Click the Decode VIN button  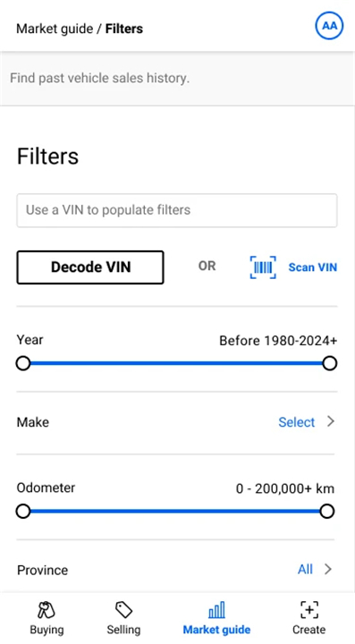coord(90,267)
